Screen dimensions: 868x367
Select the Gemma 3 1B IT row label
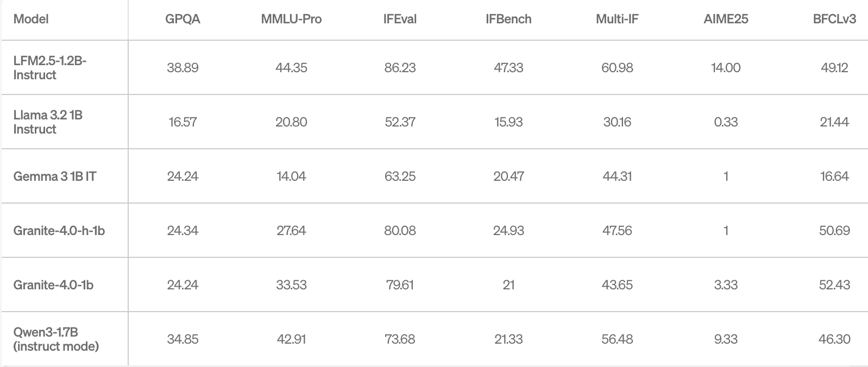(55, 176)
